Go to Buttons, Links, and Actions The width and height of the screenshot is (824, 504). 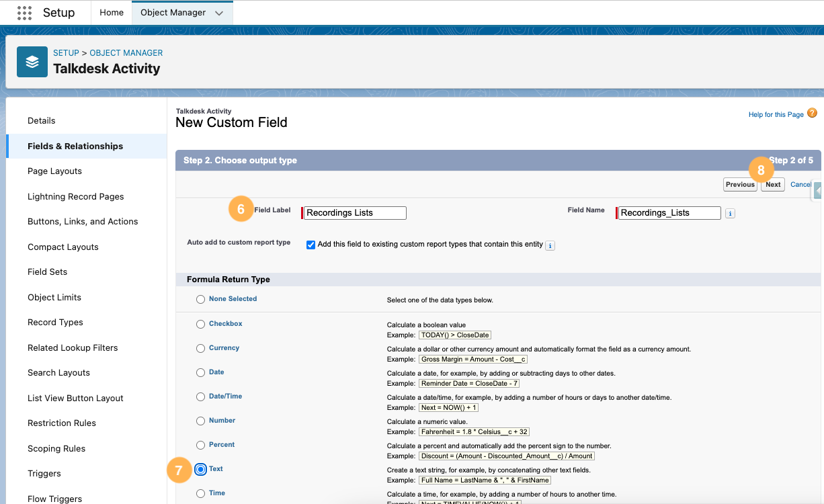point(83,222)
